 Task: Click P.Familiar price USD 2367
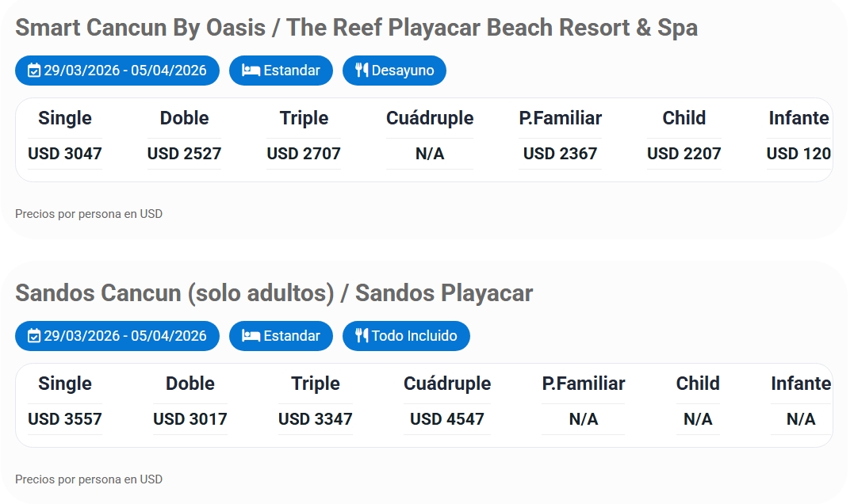tap(560, 154)
